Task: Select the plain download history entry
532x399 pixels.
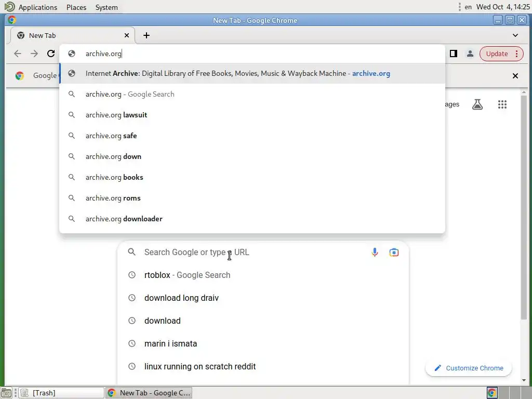Action: (263, 321)
